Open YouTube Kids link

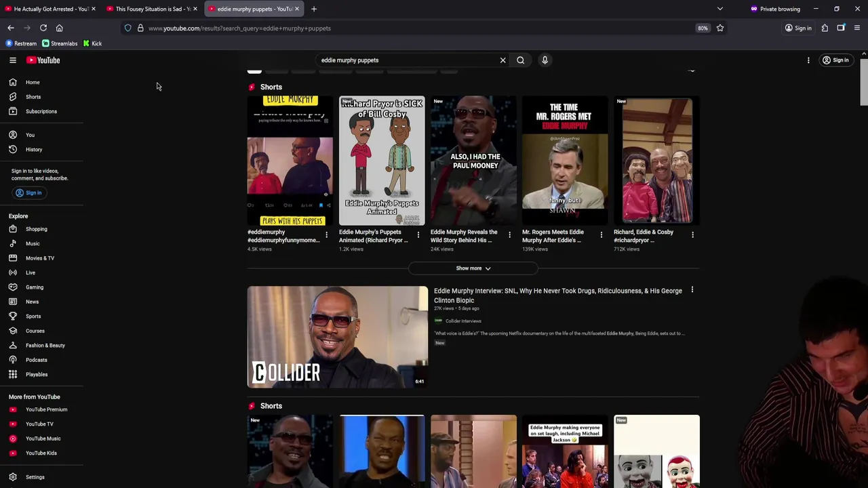click(41, 453)
